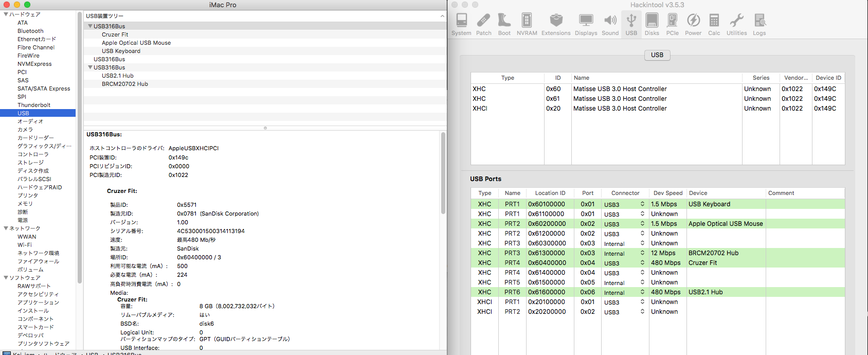Open the Utilities wrench icon
The height and width of the screenshot is (355, 868).
[x=736, y=24]
